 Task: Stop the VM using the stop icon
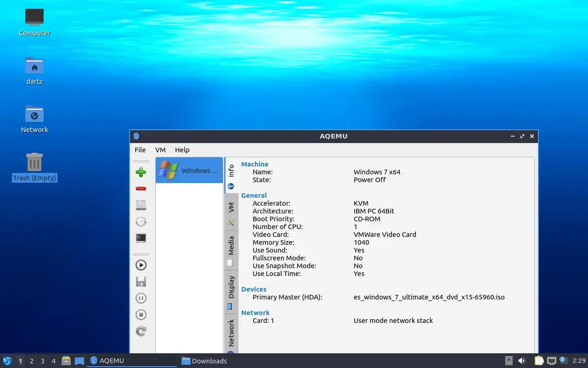[x=141, y=315]
